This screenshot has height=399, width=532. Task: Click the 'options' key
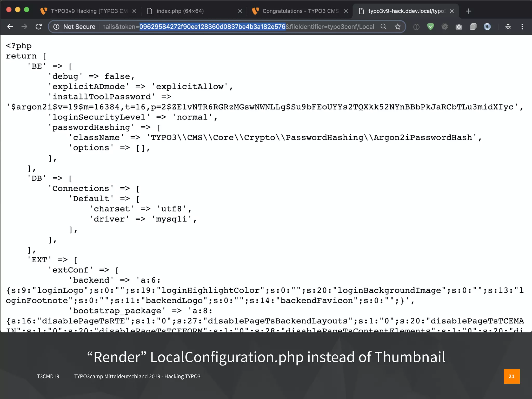coord(91,148)
